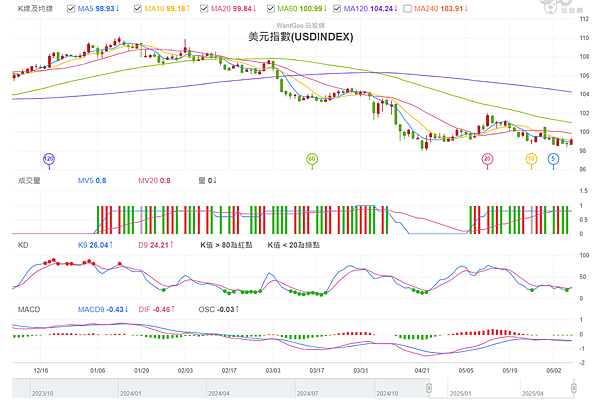Click the K線及均線 section label
Viewport: 600px width, 400px height.
(x=35, y=8)
